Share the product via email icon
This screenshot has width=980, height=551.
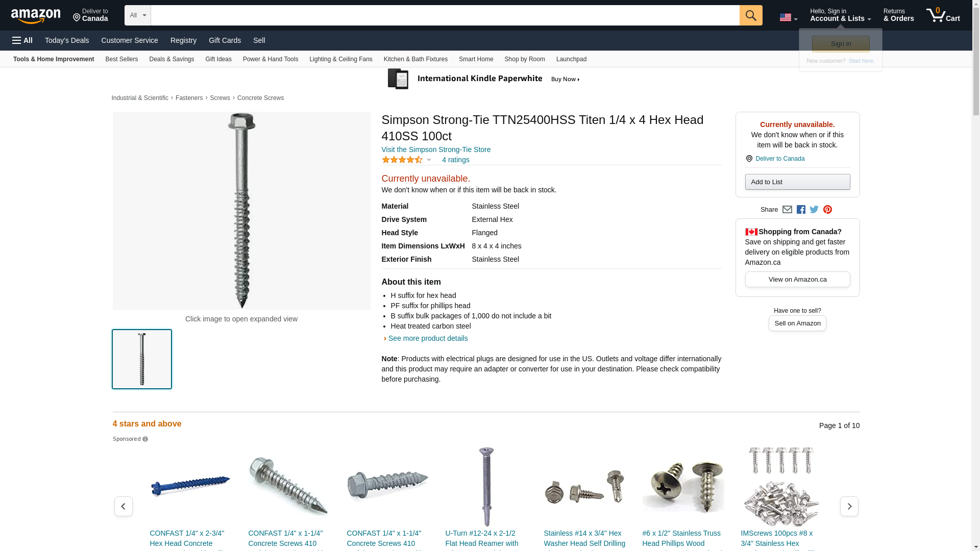click(x=787, y=210)
